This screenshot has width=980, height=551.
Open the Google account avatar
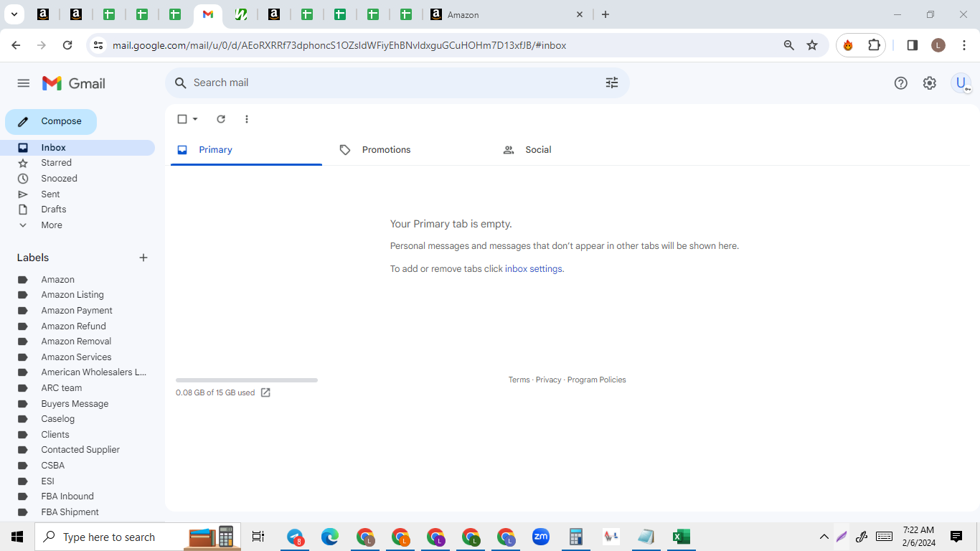pos(961,83)
